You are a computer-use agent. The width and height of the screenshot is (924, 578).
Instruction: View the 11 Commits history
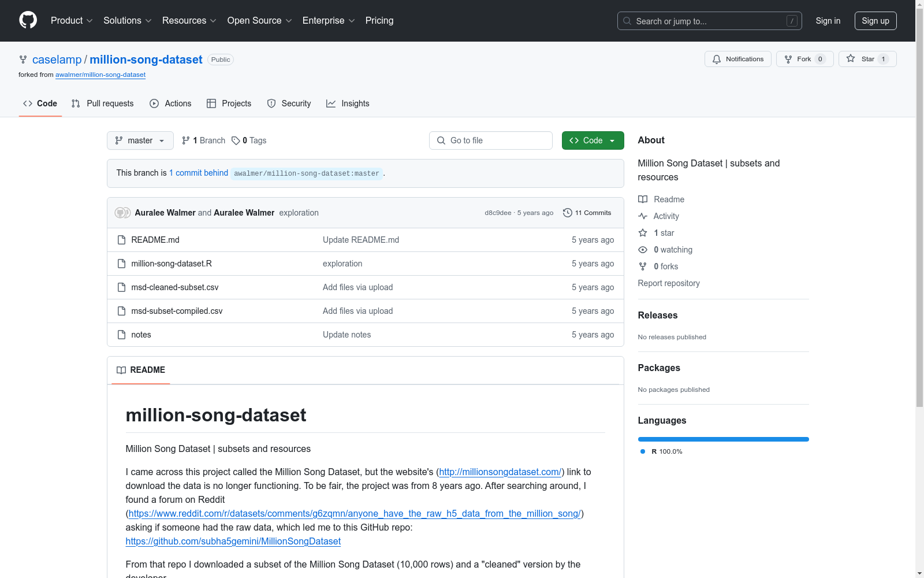587,213
